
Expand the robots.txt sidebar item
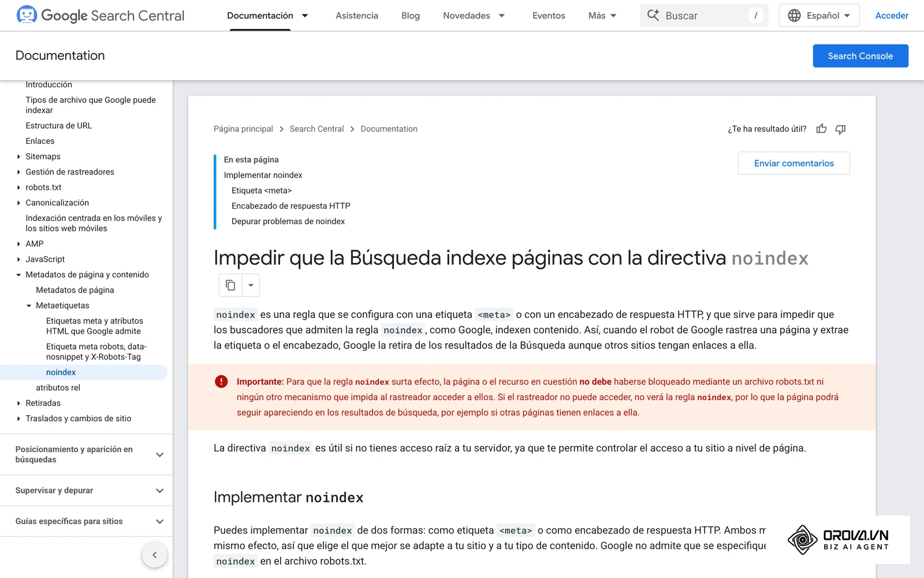click(18, 187)
